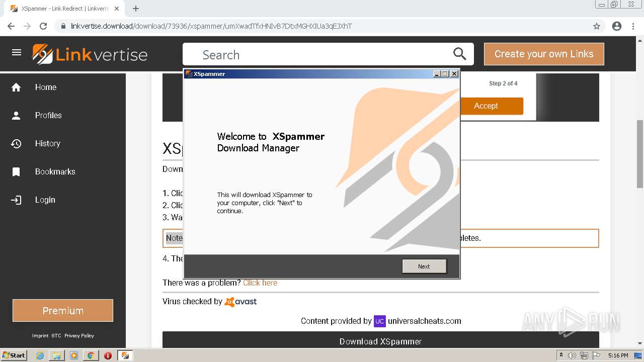644x362 pixels.
Task: Open a new browser tab
Action: pos(136,9)
